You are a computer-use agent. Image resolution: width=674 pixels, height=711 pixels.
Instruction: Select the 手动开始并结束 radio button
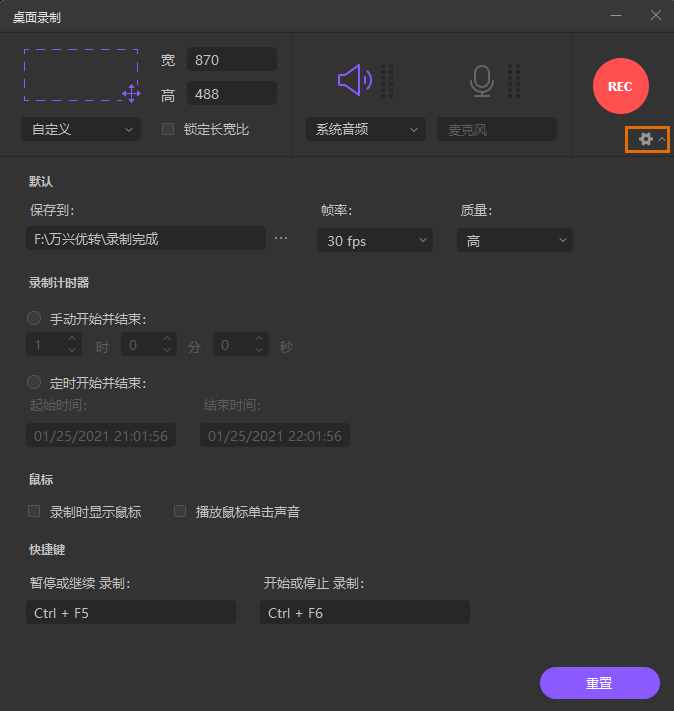(34, 318)
